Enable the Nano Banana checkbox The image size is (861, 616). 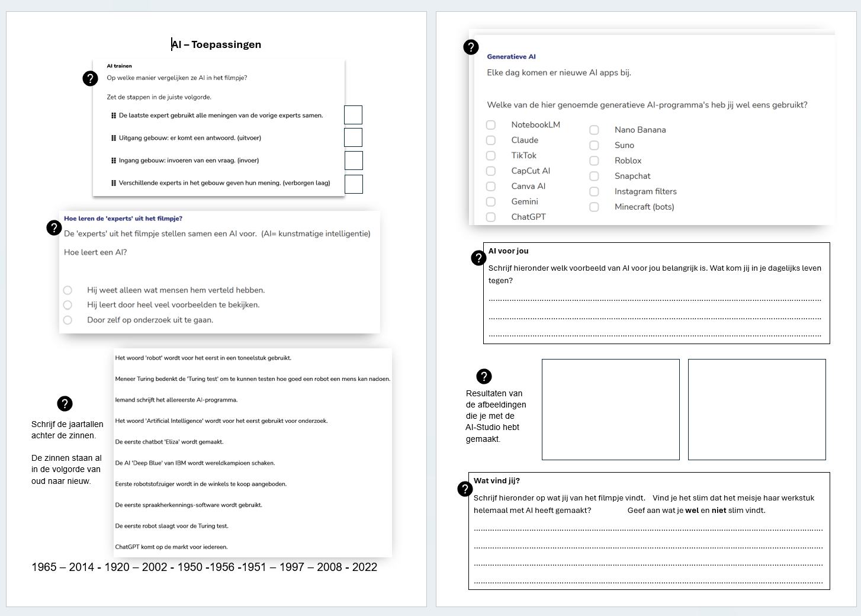coord(594,130)
